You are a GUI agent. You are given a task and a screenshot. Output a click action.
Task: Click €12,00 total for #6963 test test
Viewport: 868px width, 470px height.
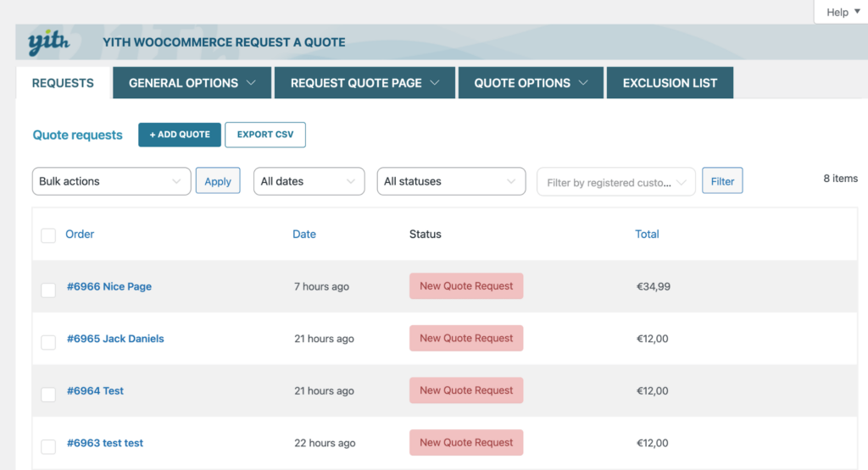652,443
